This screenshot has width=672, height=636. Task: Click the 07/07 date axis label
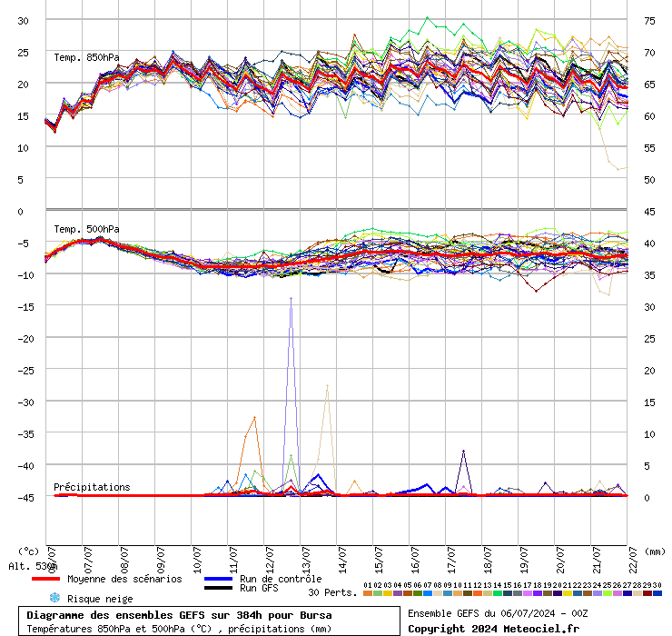88,560
